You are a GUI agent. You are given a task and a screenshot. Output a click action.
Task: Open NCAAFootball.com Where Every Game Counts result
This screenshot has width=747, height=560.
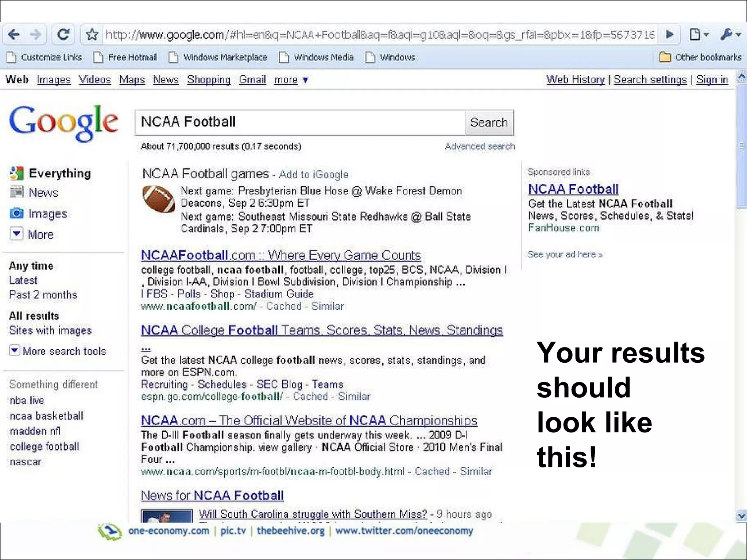click(281, 255)
